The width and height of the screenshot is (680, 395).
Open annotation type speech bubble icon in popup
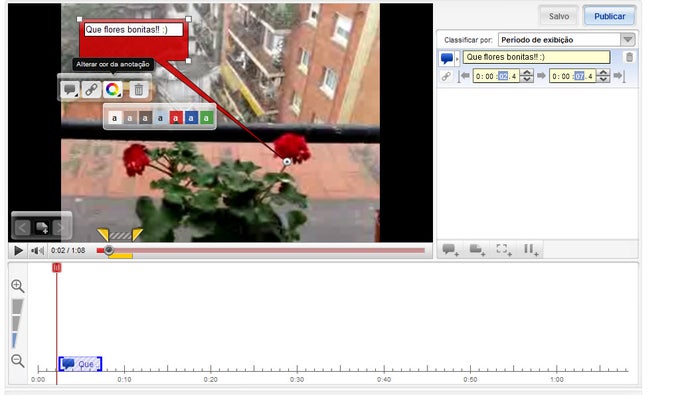pyautogui.click(x=69, y=90)
